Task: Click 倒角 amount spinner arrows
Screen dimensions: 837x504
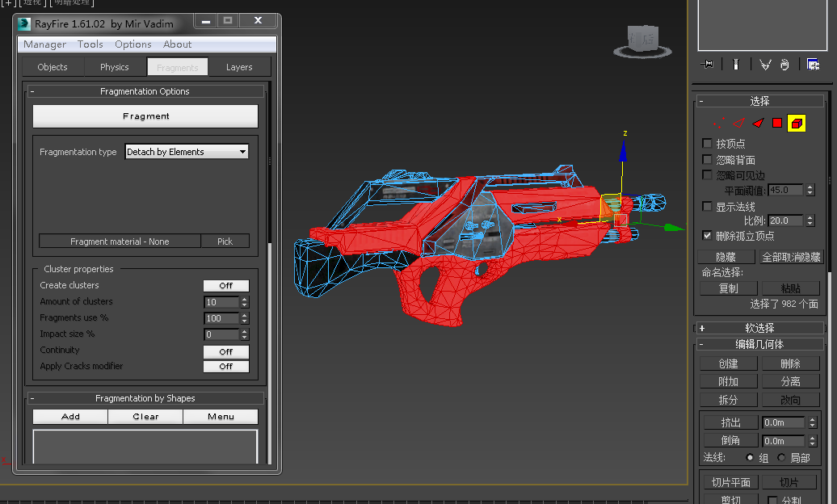Action: click(813, 441)
